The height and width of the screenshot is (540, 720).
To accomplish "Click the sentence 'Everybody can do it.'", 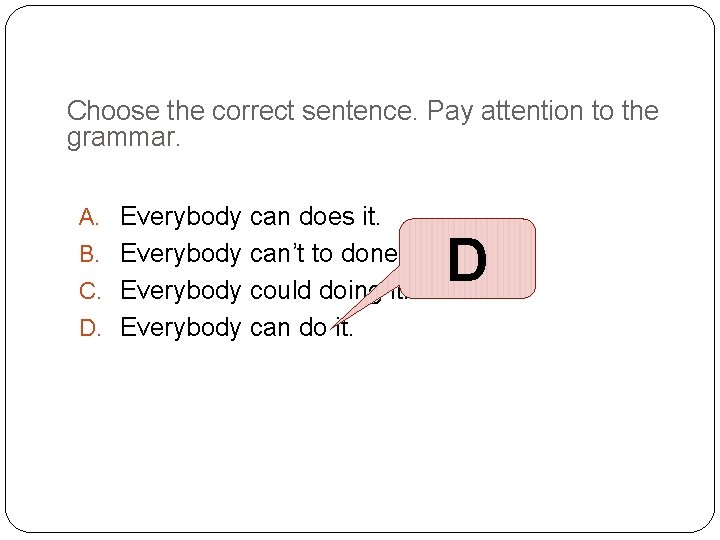I will [x=236, y=328].
